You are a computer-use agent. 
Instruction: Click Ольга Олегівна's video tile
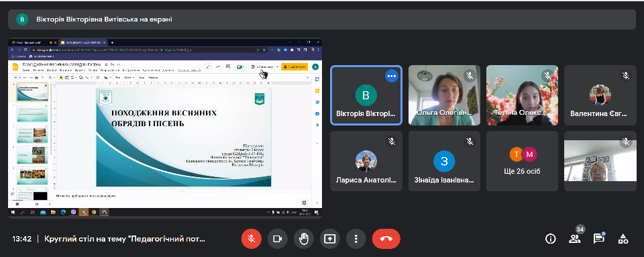[444, 95]
